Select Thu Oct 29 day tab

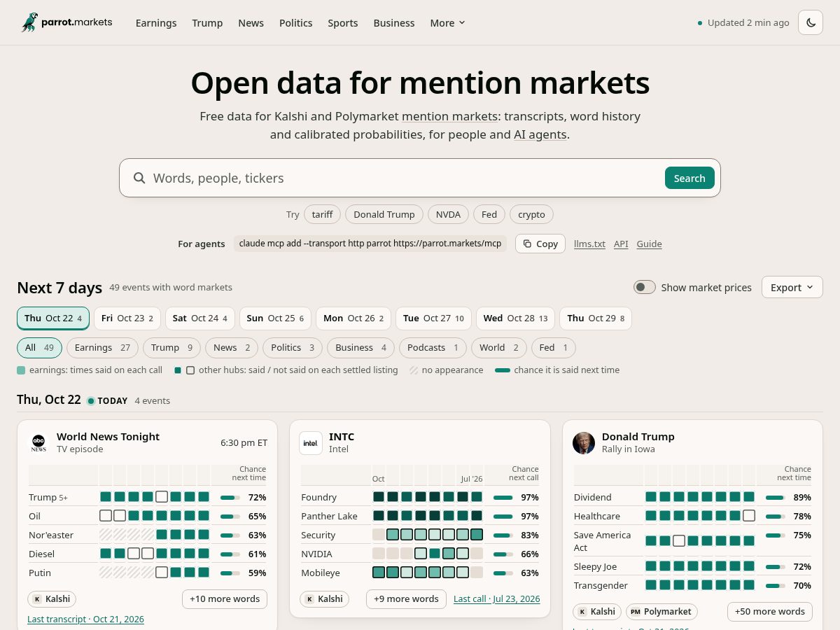point(596,318)
